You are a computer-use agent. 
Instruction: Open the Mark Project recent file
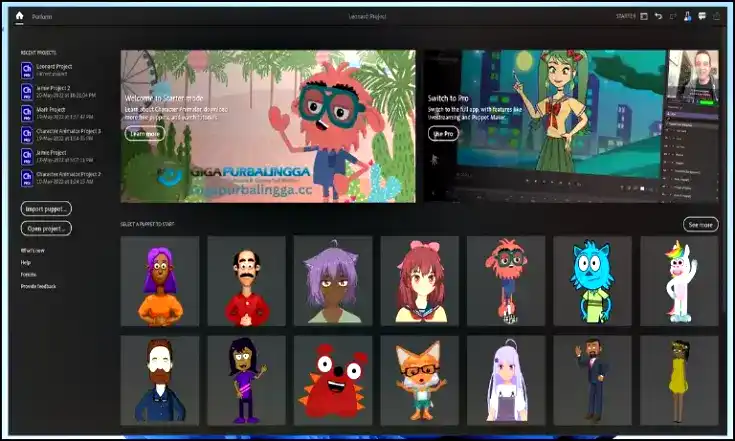[57, 113]
